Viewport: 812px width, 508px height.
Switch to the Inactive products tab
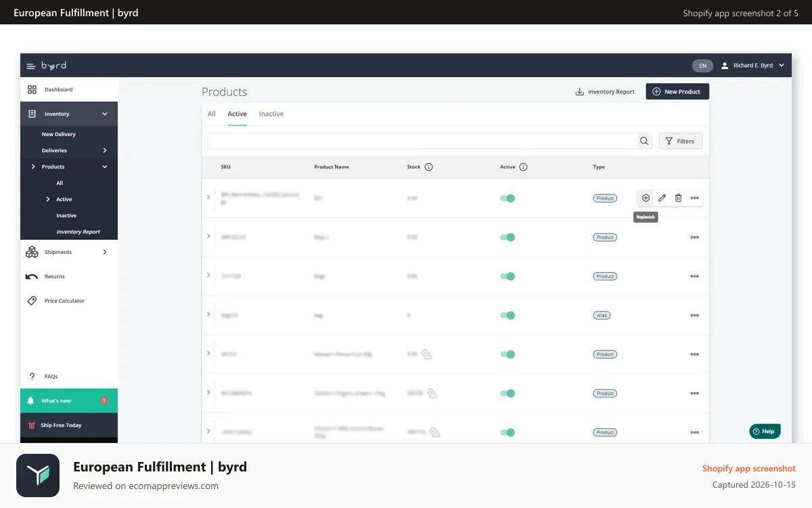click(271, 114)
